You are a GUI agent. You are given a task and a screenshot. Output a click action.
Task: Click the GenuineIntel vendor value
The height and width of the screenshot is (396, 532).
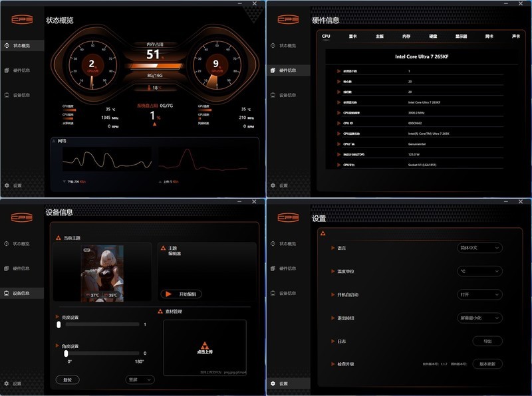(x=417, y=144)
